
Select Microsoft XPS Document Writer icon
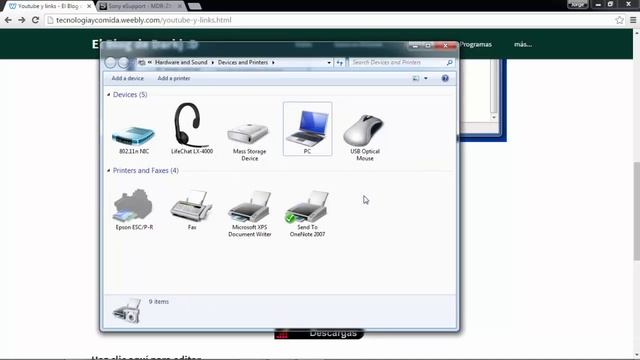249,207
